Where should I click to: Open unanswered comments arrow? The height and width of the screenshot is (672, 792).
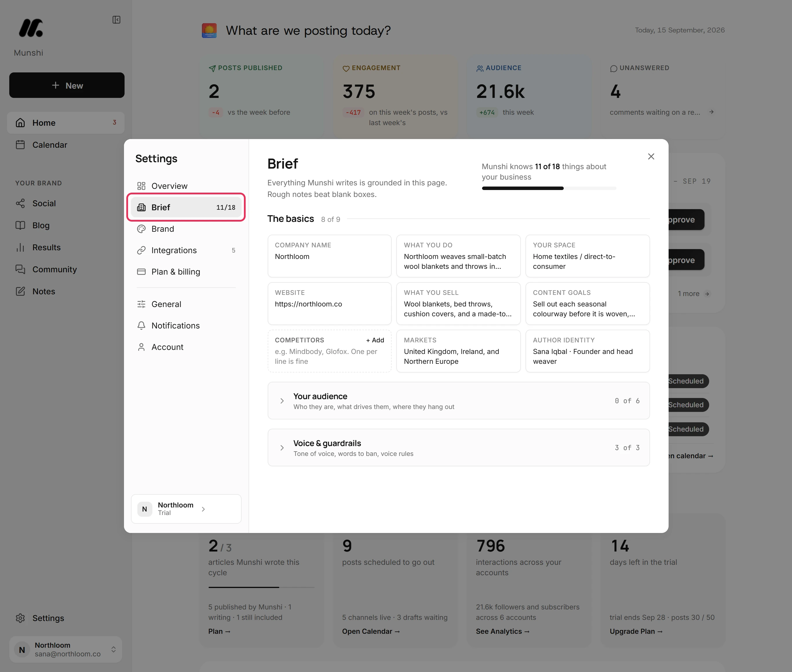(x=711, y=112)
